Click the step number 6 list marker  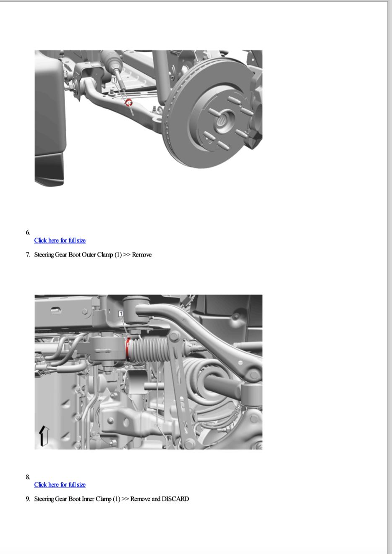pos(28,232)
